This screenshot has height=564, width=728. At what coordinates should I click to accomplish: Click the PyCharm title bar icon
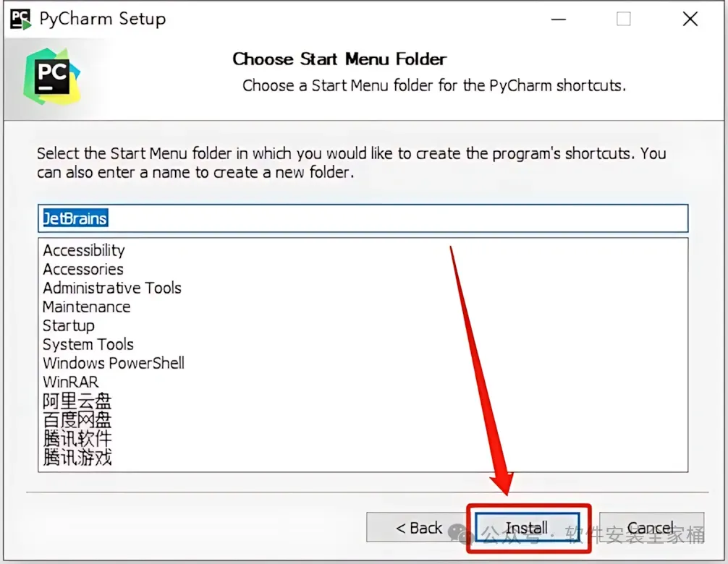click(x=21, y=19)
